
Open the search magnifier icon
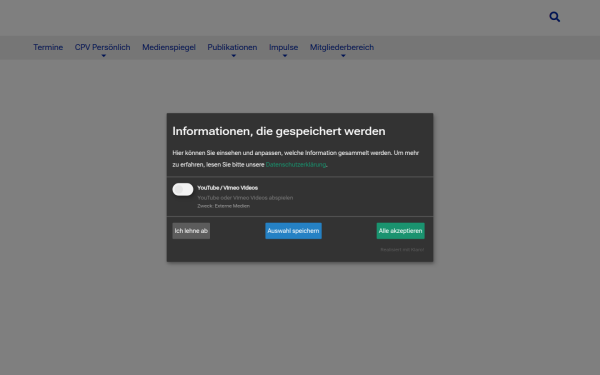pyautogui.click(x=554, y=17)
